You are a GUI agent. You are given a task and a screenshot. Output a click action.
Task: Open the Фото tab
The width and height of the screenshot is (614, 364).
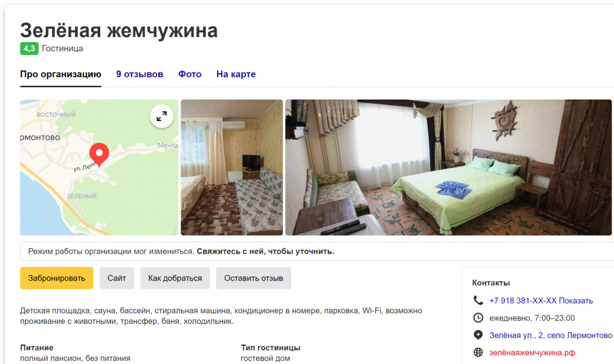190,74
